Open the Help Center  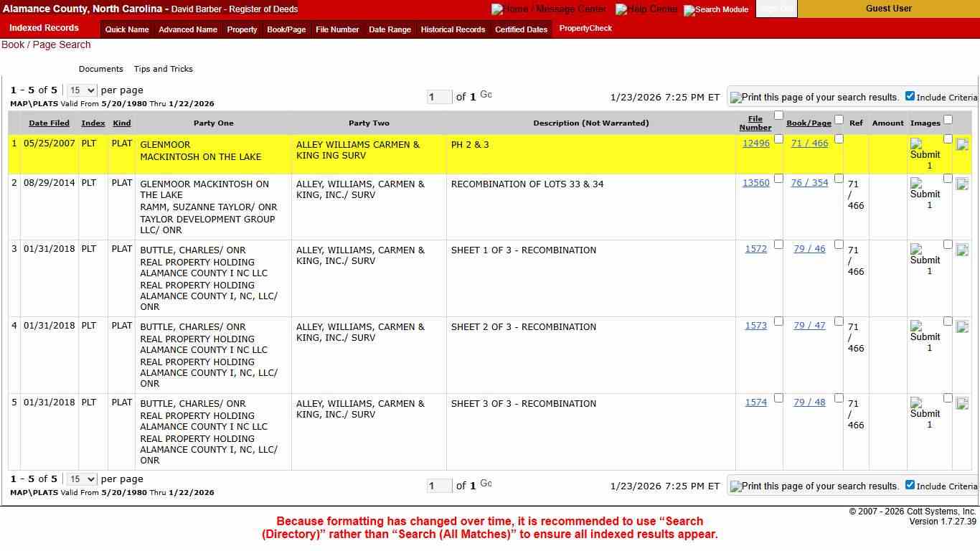pos(646,9)
